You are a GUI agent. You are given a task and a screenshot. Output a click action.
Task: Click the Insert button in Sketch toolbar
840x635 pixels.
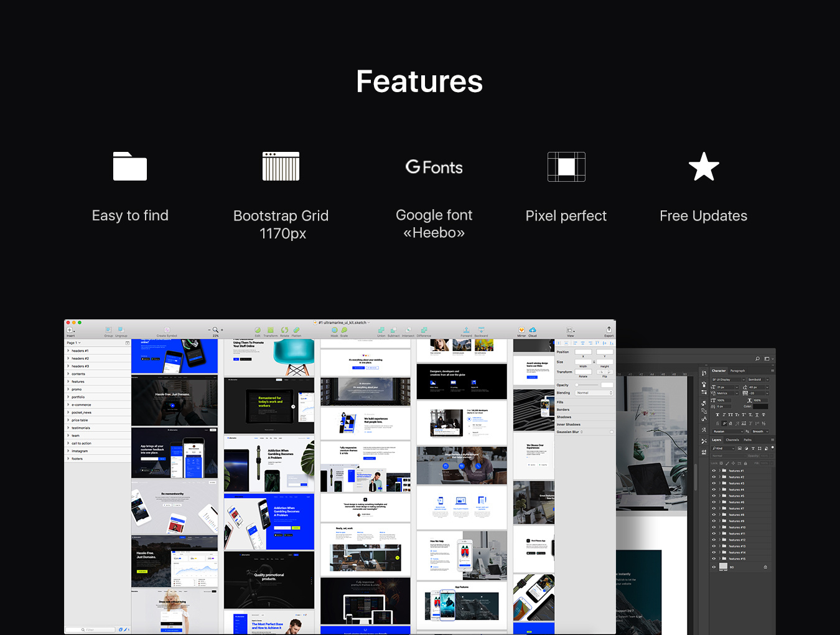[70, 331]
